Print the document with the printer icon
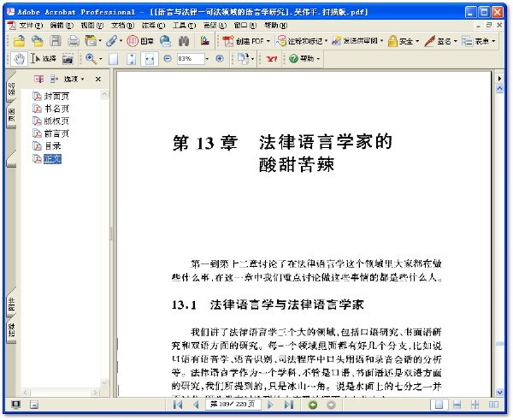The image size is (513, 420). point(74,41)
